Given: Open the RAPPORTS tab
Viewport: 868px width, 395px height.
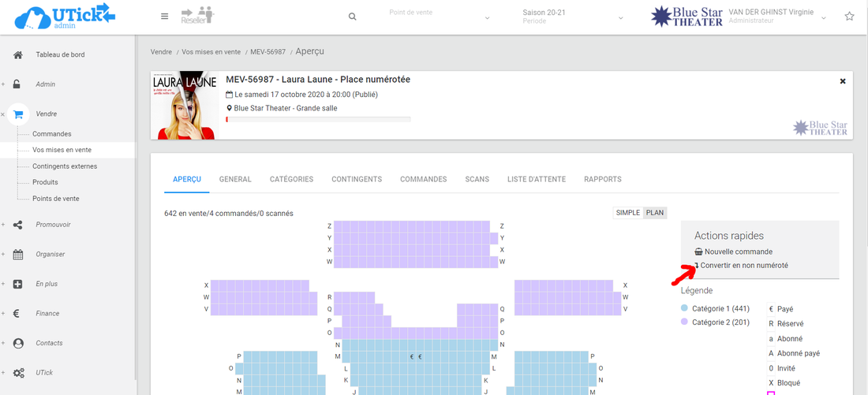Looking at the screenshot, I should (602, 179).
